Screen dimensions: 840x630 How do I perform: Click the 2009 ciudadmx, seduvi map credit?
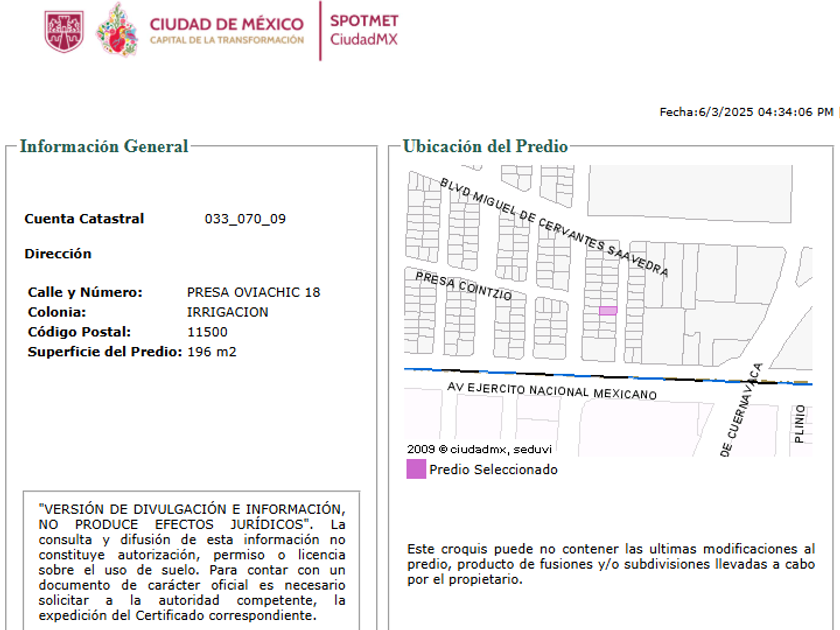click(479, 449)
